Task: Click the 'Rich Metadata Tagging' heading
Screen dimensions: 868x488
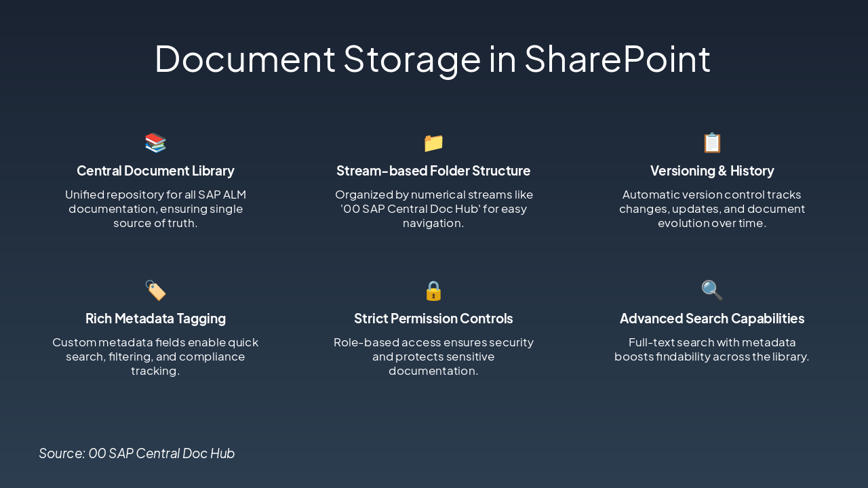Action: coord(155,319)
